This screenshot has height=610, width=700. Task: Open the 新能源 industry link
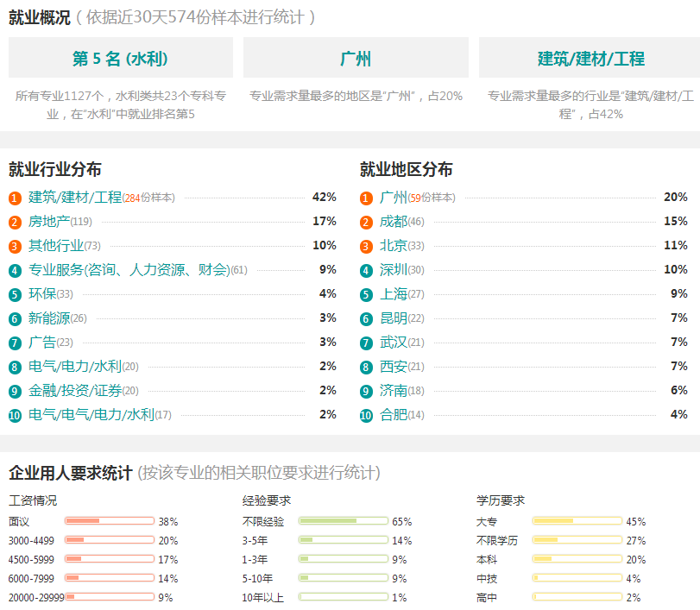click(x=49, y=318)
